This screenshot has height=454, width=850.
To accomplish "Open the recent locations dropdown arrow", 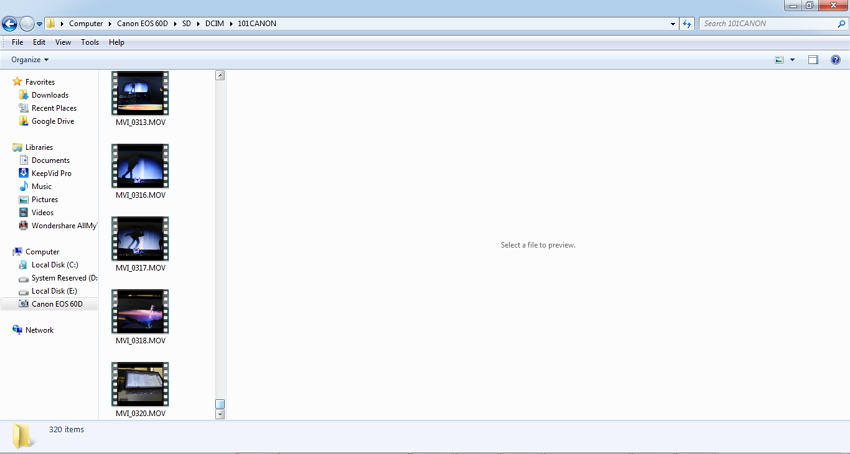I will [40, 24].
